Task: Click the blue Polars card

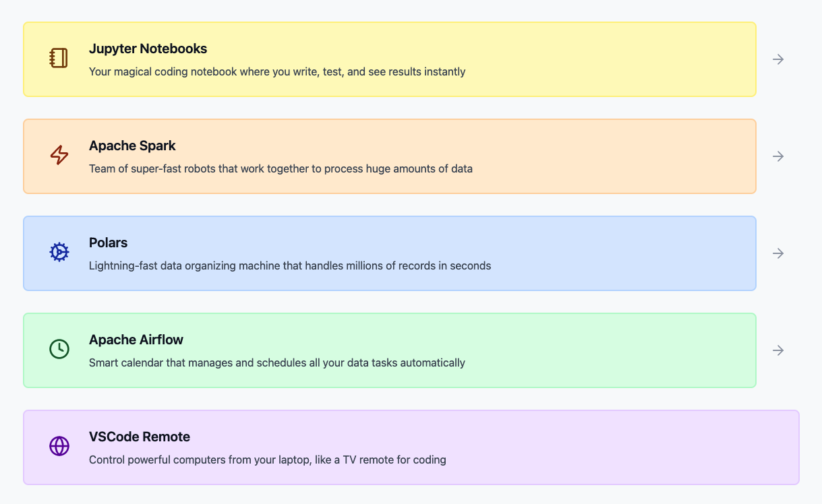Action: click(x=390, y=253)
